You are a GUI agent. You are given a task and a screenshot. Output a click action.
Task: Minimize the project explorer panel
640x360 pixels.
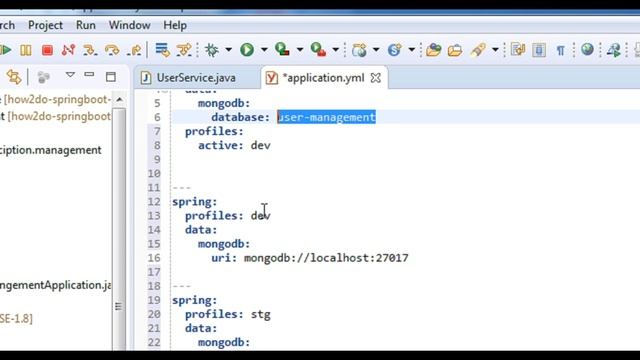[89, 75]
